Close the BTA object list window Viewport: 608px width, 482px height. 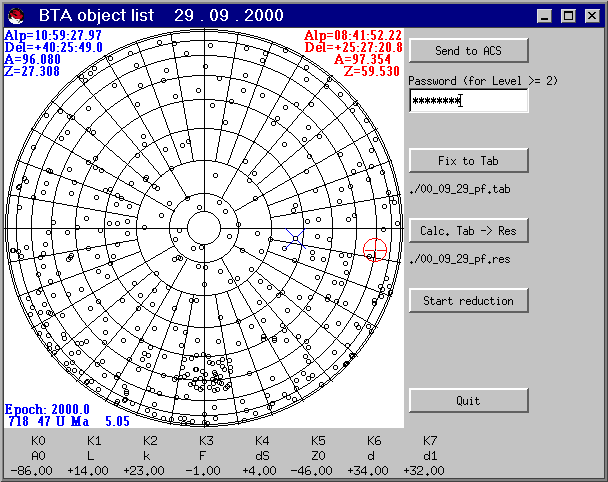[590, 16]
